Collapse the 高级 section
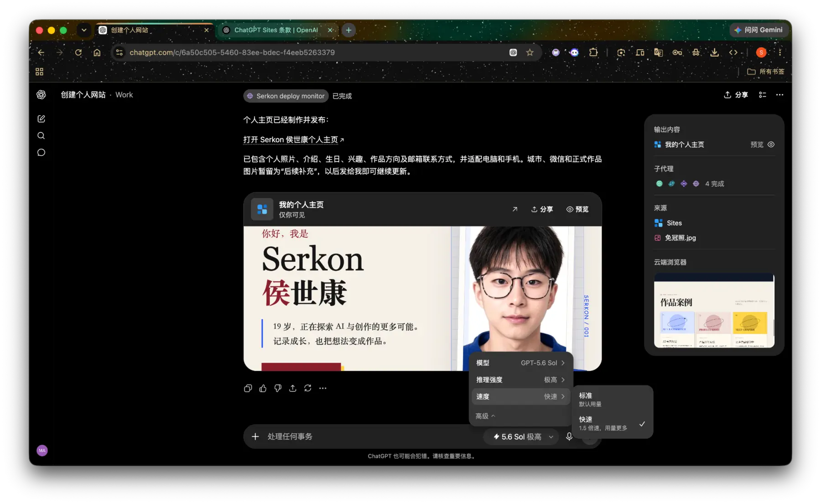821x504 pixels. (485, 416)
